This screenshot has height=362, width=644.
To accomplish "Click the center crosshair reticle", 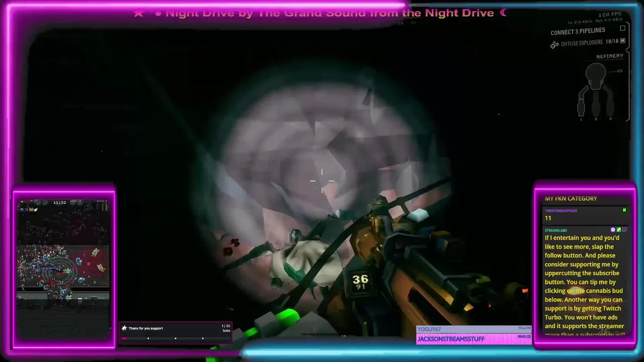I will [x=322, y=181].
